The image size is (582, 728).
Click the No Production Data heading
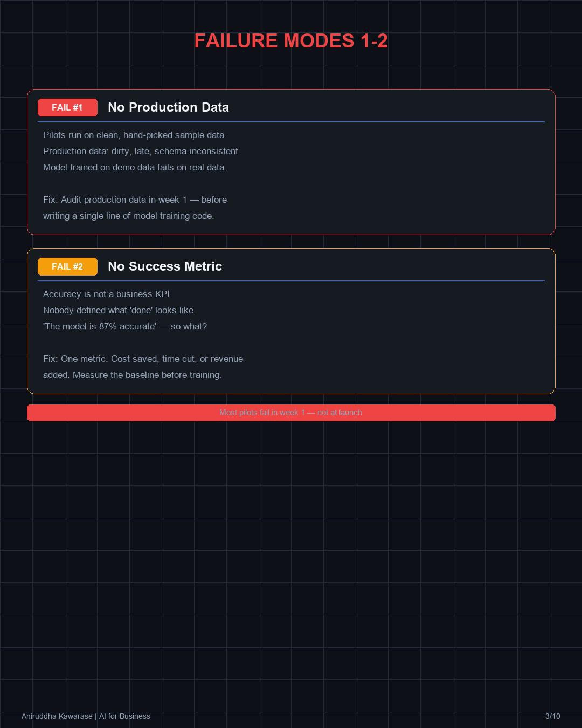(168, 107)
